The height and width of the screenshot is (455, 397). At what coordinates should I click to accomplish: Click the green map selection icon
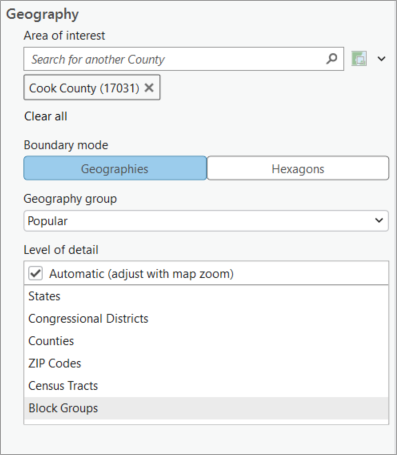coord(359,59)
